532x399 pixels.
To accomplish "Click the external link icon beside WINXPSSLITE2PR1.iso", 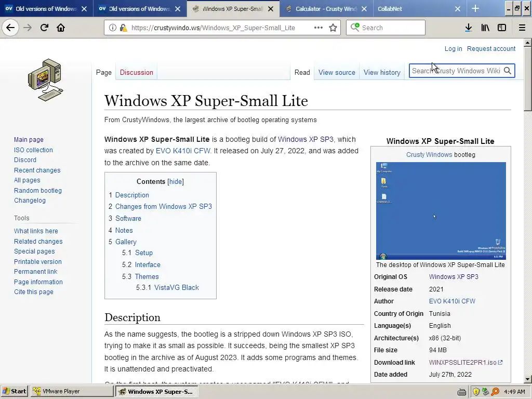I will 500,362.
